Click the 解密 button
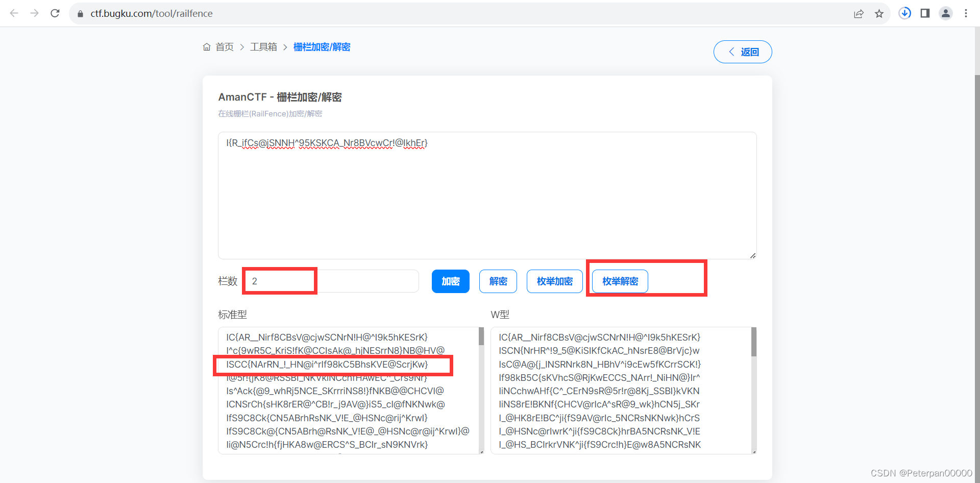 (x=498, y=281)
